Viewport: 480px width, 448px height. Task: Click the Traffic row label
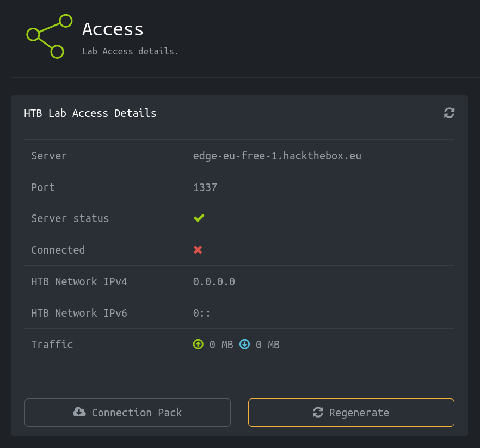(x=52, y=345)
